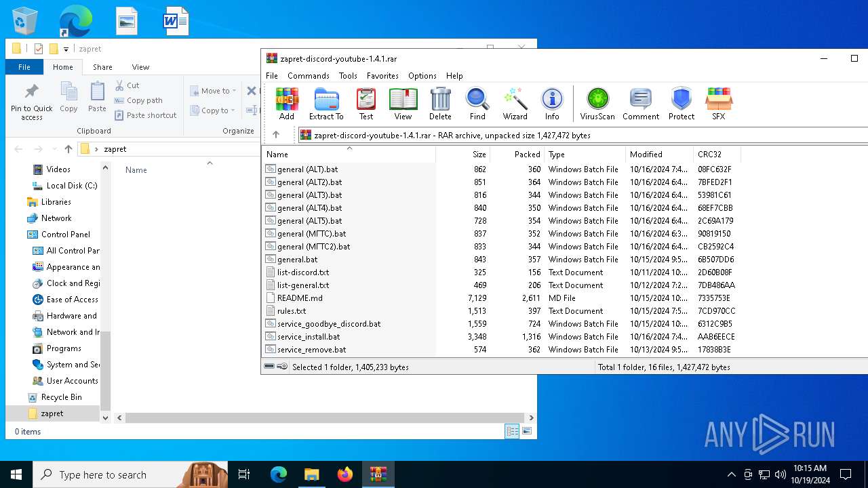Open notification center on taskbar
868x488 pixels.
point(846,474)
